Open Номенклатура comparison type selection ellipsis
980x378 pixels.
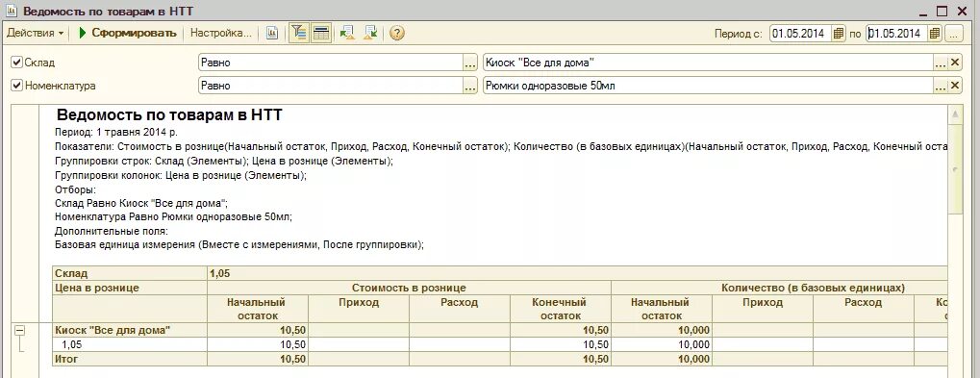click(470, 86)
